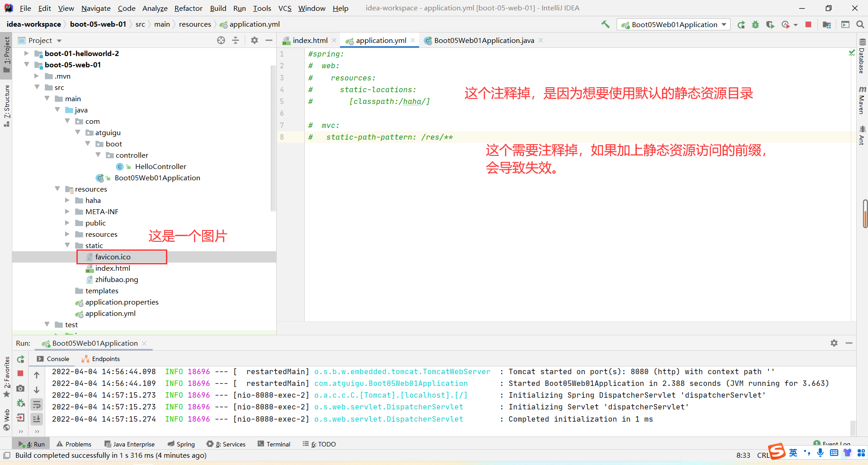
Task: Toggle tool window bars in the status bar corner
Action: [x=7, y=455]
